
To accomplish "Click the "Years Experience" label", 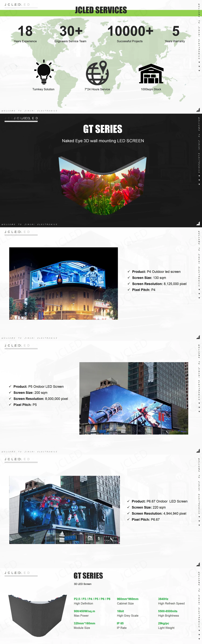I will [x=25, y=41].
